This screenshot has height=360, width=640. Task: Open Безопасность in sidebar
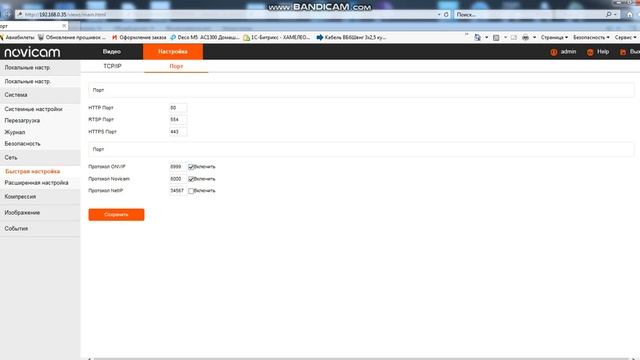pos(22,144)
